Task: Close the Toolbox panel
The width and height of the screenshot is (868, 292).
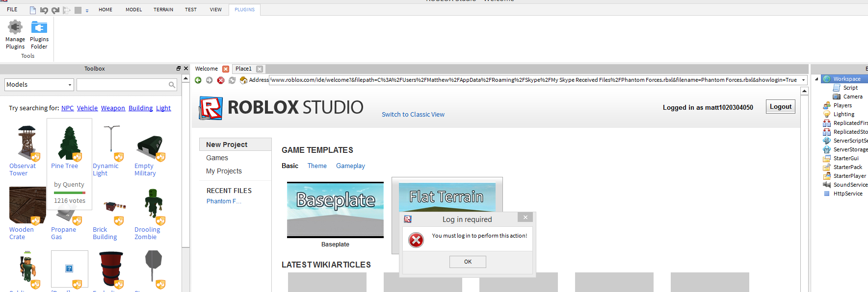Action: tap(186, 69)
